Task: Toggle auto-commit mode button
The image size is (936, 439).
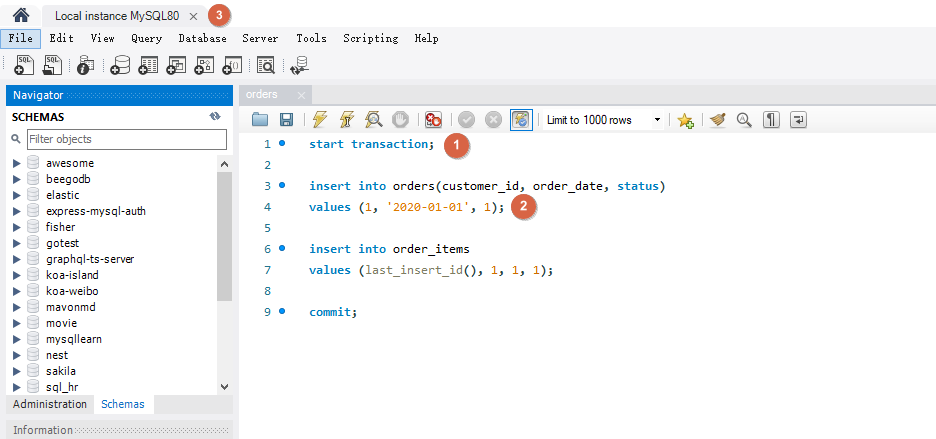Action: pos(521,120)
